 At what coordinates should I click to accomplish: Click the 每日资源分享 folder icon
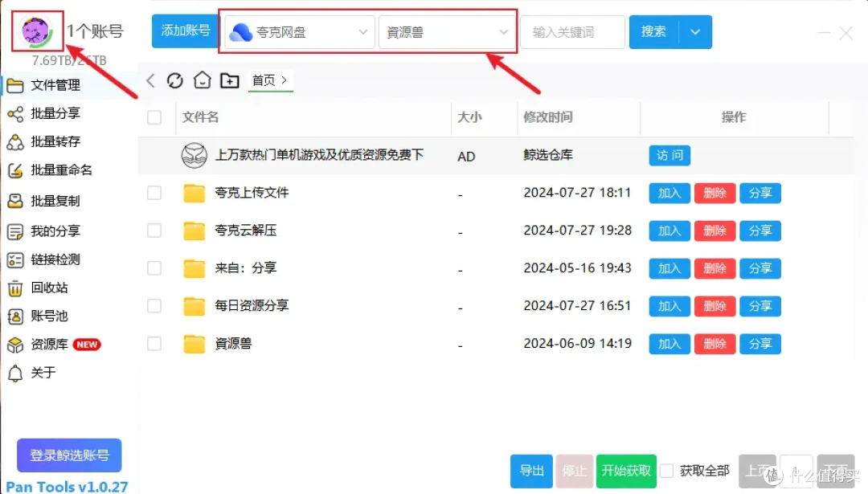pos(194,306)
